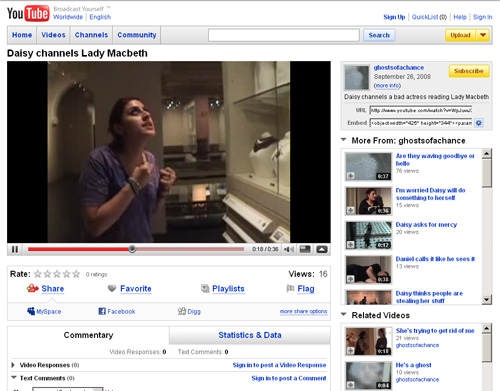Share the video on Facebook
The width and height of the screenshot is (500, 391).
pos(117,311)
